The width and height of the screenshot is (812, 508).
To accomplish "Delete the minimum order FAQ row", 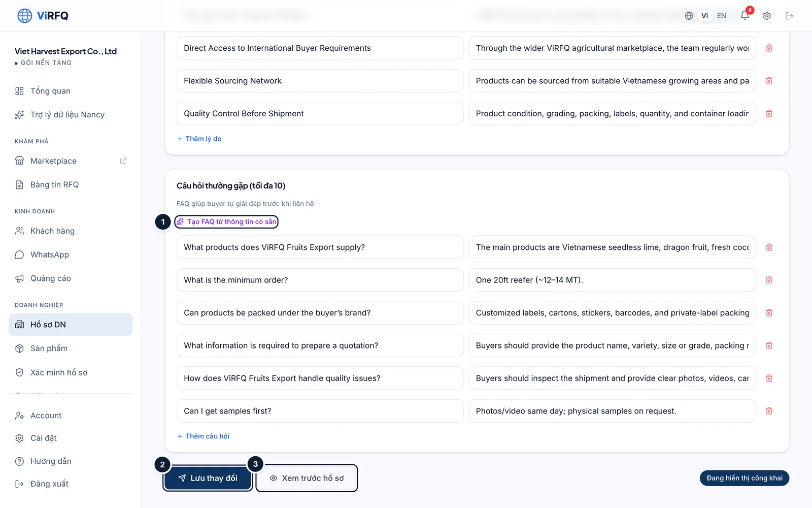I will 769,280.
